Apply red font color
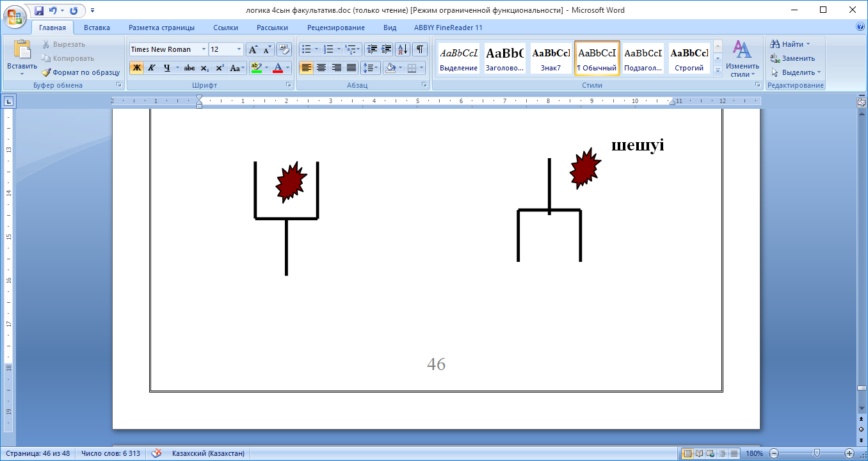Image resolution: width=868 pixels, height=461 pixels. coord(278,68)
